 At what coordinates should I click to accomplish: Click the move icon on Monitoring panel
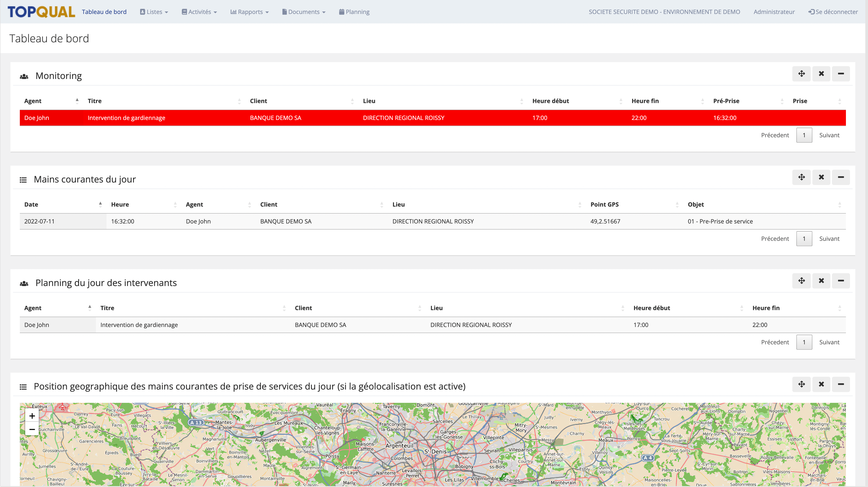point(801,74)
